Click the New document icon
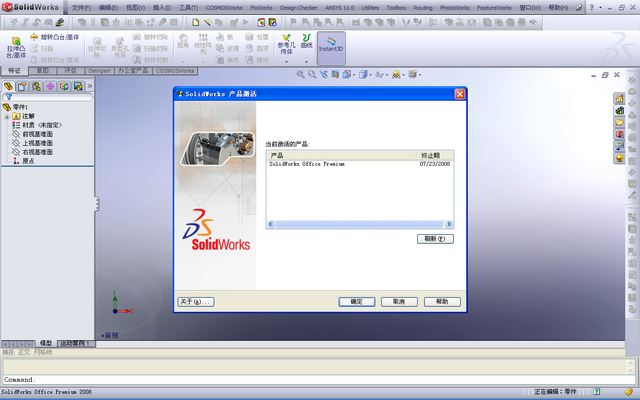The image size is (640, 400). tap(196, 22)
